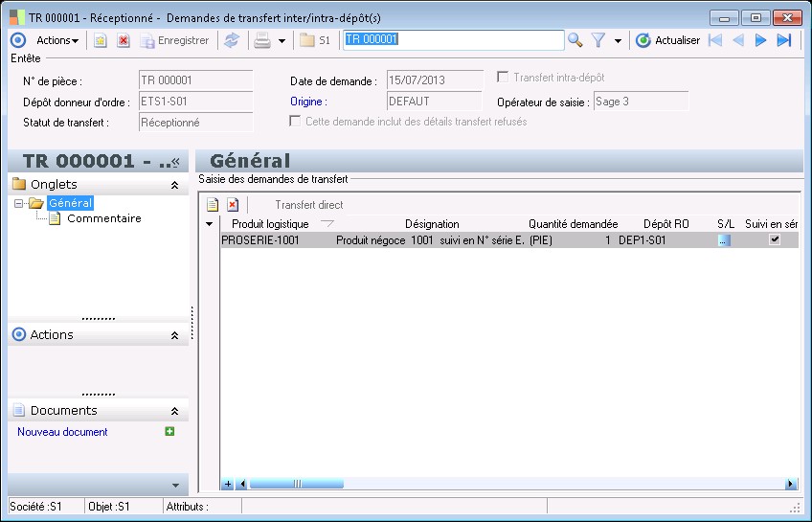This screenshot has height=522, width=812.
Task: Open the filter dropdown arrow
Action: pyautogui.click(x=618, y=41)
